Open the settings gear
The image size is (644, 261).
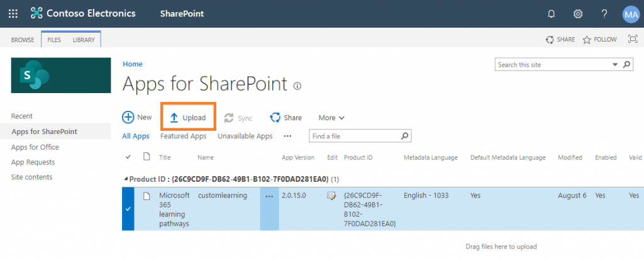coord(578,14)
